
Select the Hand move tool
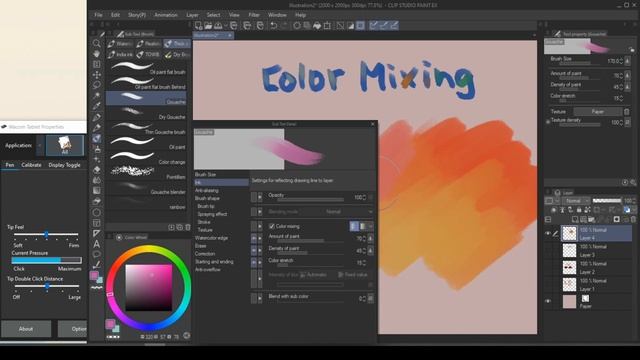tap(97, 54)
